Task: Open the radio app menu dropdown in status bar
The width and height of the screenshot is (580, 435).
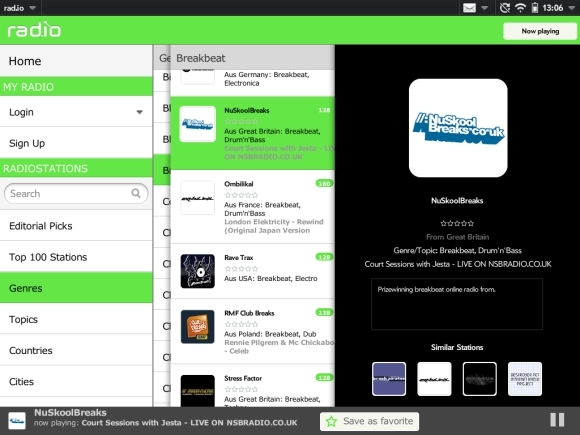Action: (33, 8)
